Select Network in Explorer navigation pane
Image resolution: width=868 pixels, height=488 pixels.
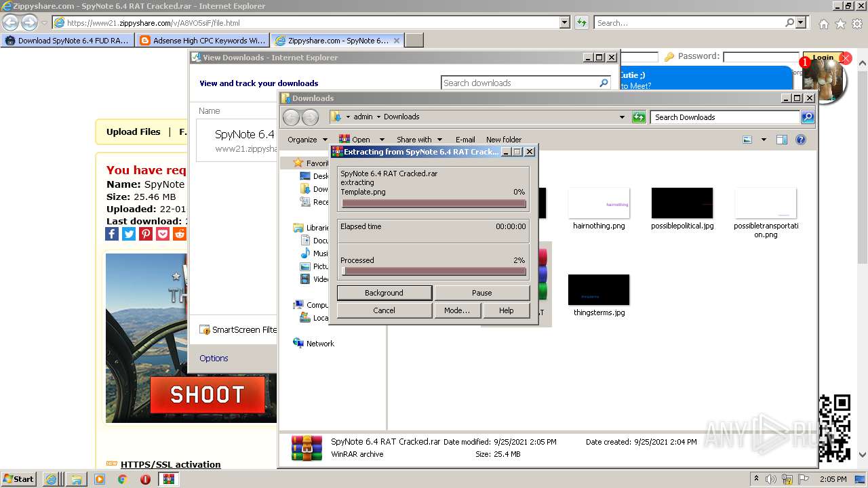313,344
